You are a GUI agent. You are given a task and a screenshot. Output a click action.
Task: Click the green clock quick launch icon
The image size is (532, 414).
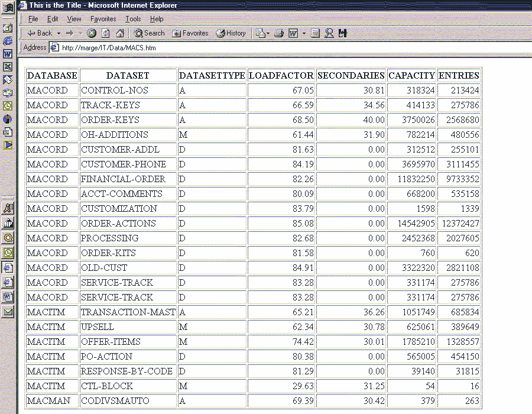click(x=8, y=106)
